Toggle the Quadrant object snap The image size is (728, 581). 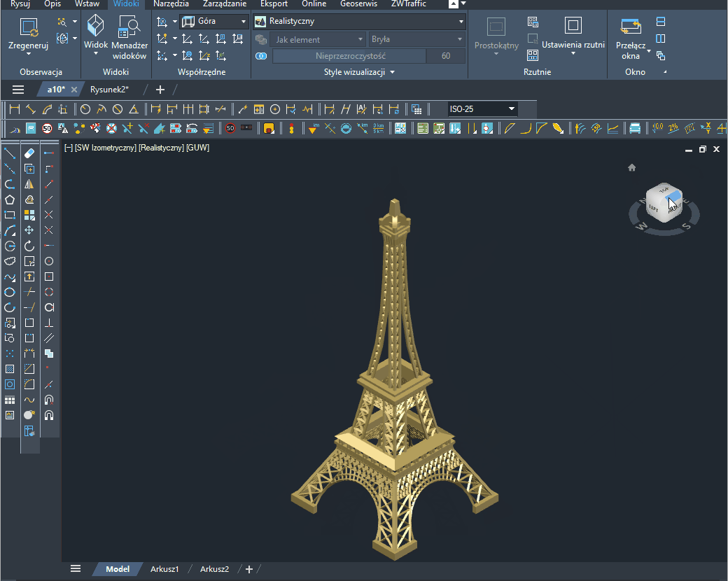pyautogui.click(x=49, y=292)
